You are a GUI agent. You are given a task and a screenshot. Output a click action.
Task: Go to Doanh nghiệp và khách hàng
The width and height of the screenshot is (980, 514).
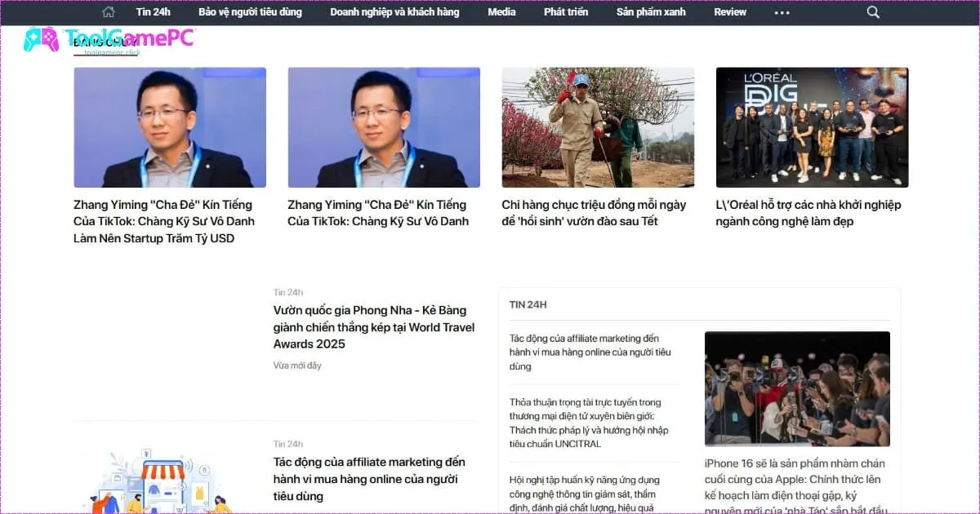[x=394, y=12]
